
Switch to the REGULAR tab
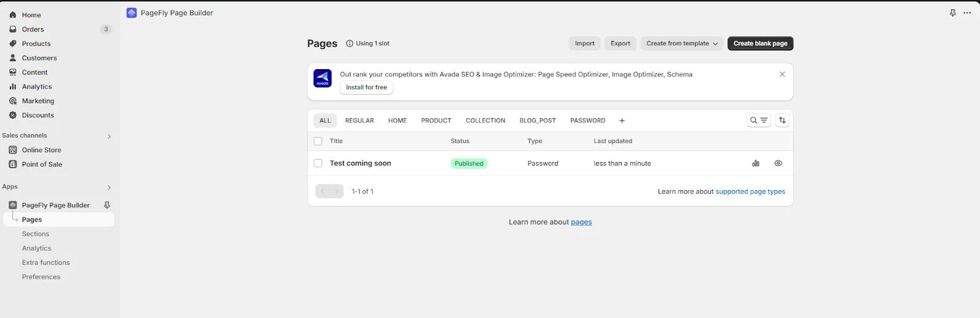tap(360, 120)
